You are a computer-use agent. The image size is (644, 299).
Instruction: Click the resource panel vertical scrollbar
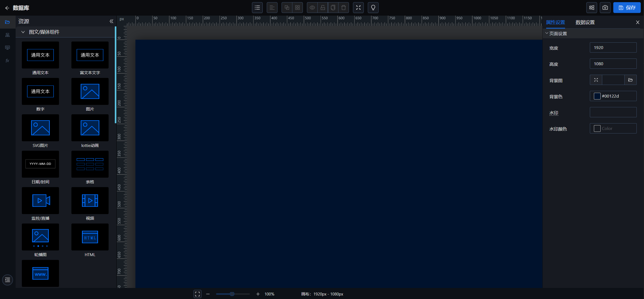click(116, 75)
